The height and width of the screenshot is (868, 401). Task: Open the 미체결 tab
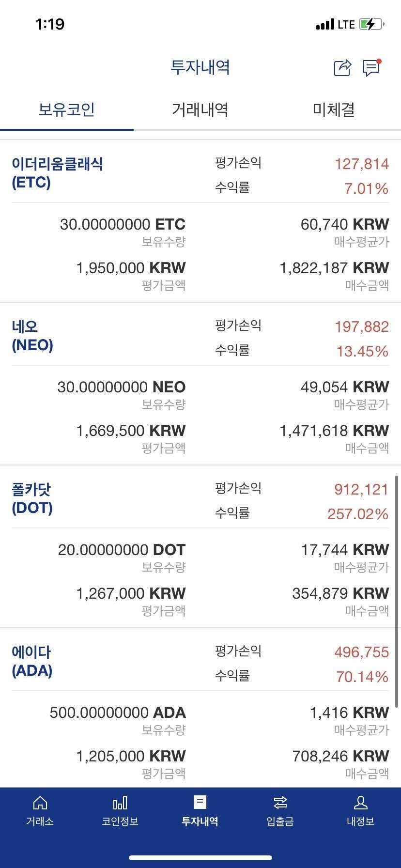point(334,110)
